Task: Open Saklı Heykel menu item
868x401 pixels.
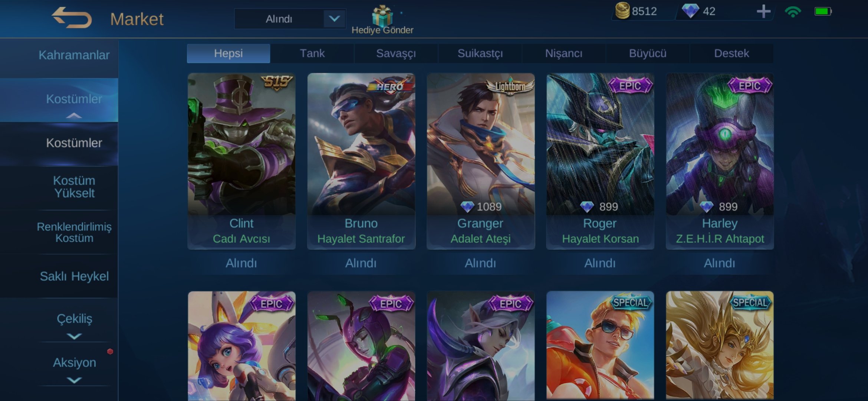Action: pyautogui.click(x=74, y=276)
